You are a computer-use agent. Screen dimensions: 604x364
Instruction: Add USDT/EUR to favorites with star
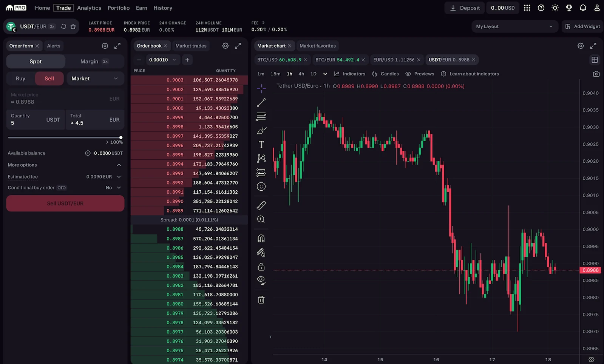coord(73,26)
